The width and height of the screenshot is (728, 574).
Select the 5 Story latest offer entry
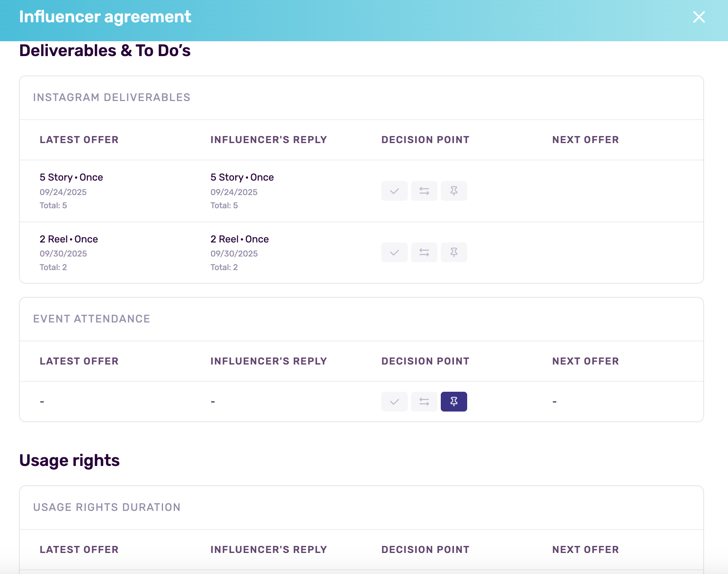[71, 177]
